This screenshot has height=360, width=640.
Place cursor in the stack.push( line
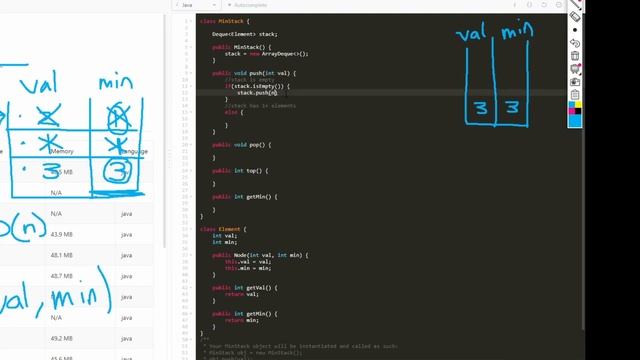coord(257,93)
